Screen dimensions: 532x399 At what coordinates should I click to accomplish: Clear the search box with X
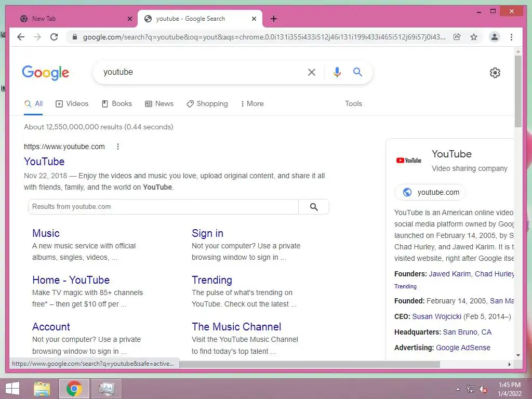coord(312,72)
